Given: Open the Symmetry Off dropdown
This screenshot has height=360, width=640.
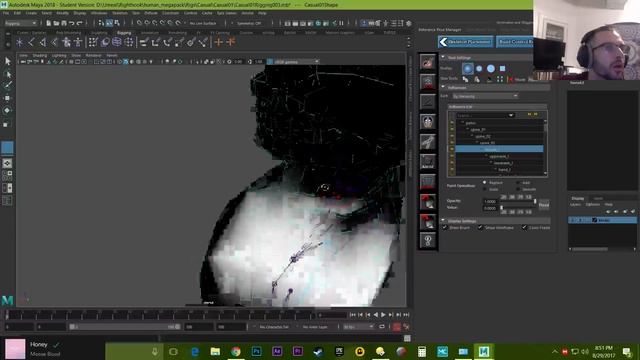Looking at the screenshot, I should click(x=249, y=23).
